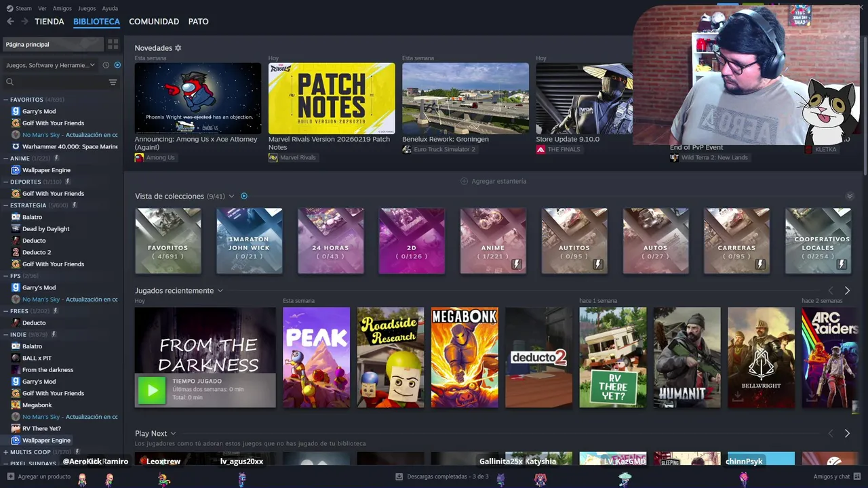Open Among Us x Ace Attorney announcement
Viewport: 868px width, 488px height.
(x=197, y=98)
